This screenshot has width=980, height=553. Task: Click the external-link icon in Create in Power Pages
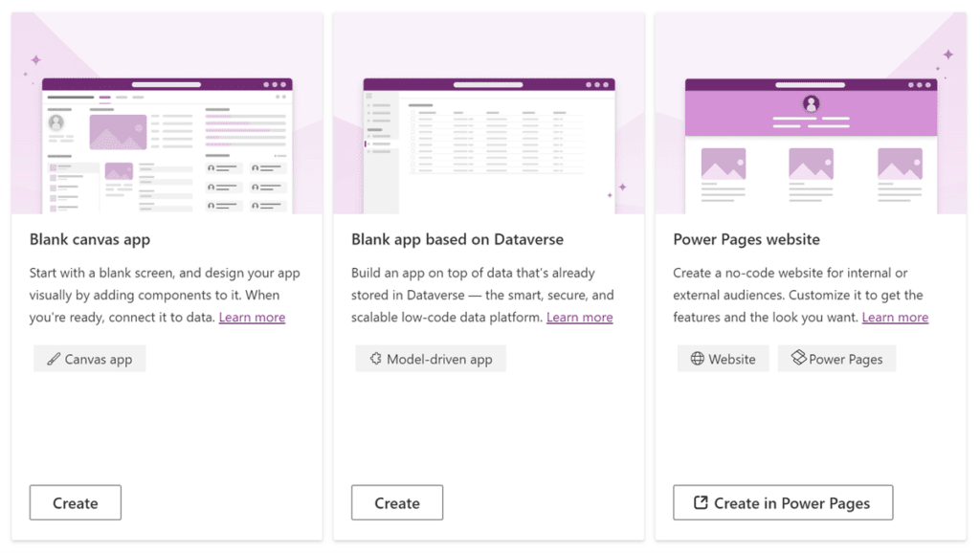coord(701,502)
